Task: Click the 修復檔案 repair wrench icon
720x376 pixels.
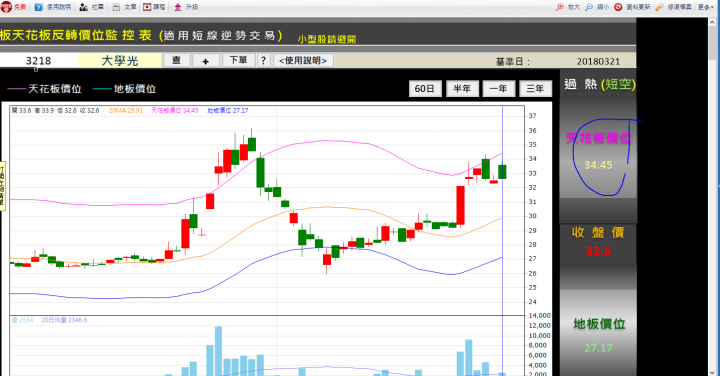Action: click(x=659, y=7)
